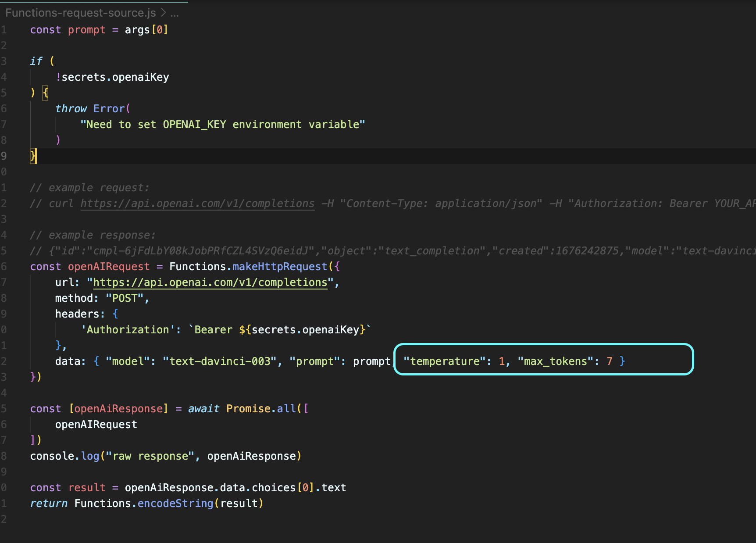The image size is (756, 543).
Task: Click the Bearer template literal string
Action: [x=278, y=329]
